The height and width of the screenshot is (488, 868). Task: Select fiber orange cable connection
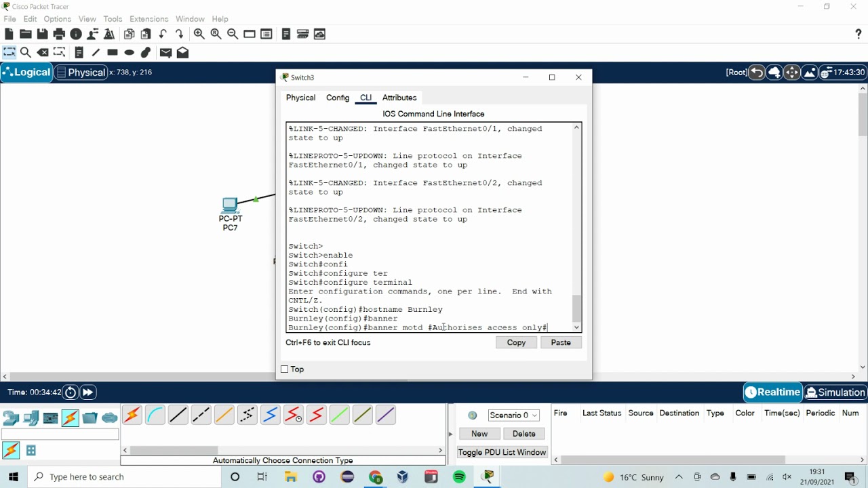point(224,415)
